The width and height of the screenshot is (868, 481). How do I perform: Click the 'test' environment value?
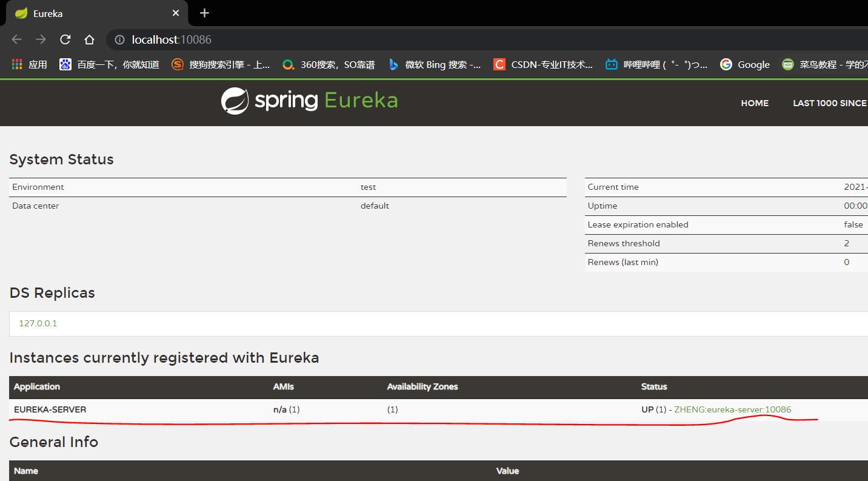click(368, 187)
